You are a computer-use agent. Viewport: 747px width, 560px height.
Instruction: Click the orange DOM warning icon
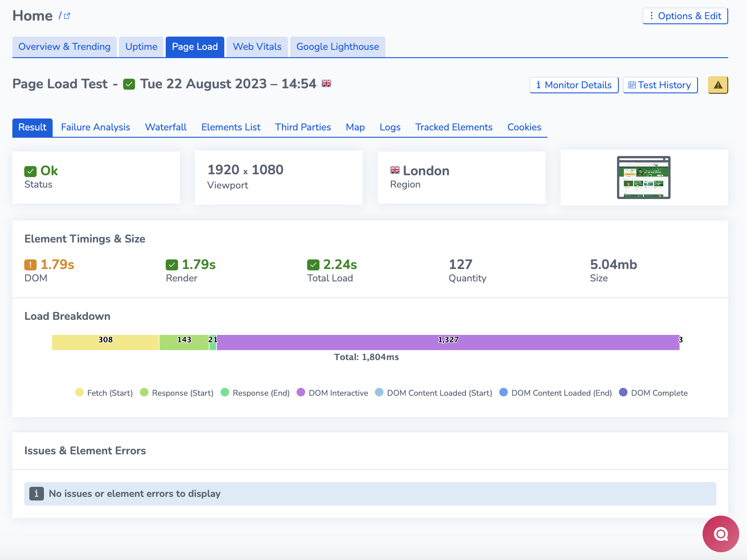(x=30, y=265)
